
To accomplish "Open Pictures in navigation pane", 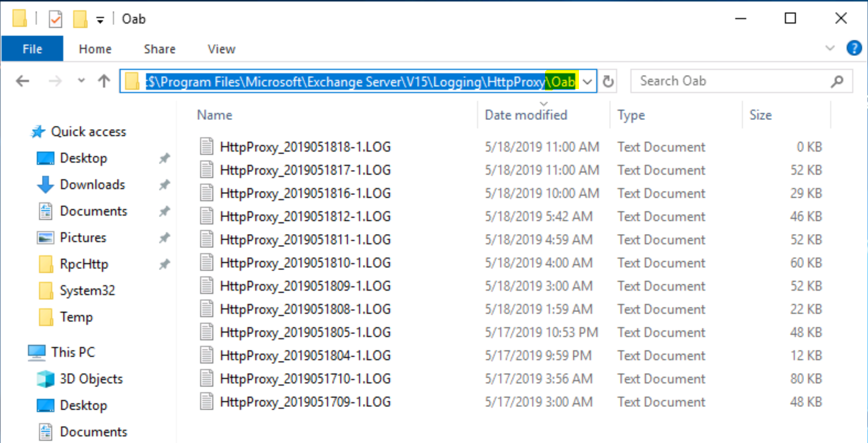I will coord(83,238).
